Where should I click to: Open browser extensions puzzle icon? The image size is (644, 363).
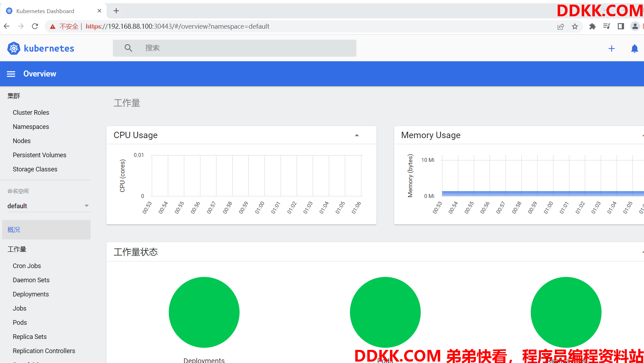pyautogui.click(x=592, y=26)
